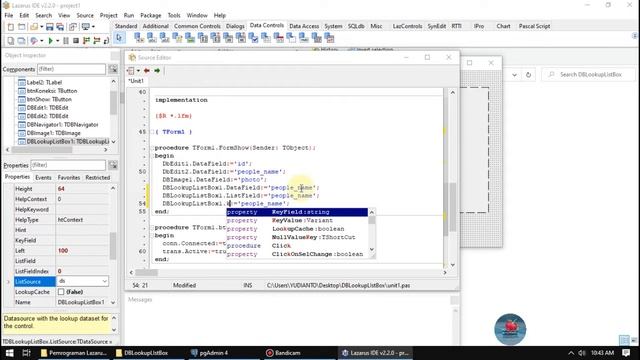
Task: Pick the TDBCheckBox component in palette
Action: [253, 38]
